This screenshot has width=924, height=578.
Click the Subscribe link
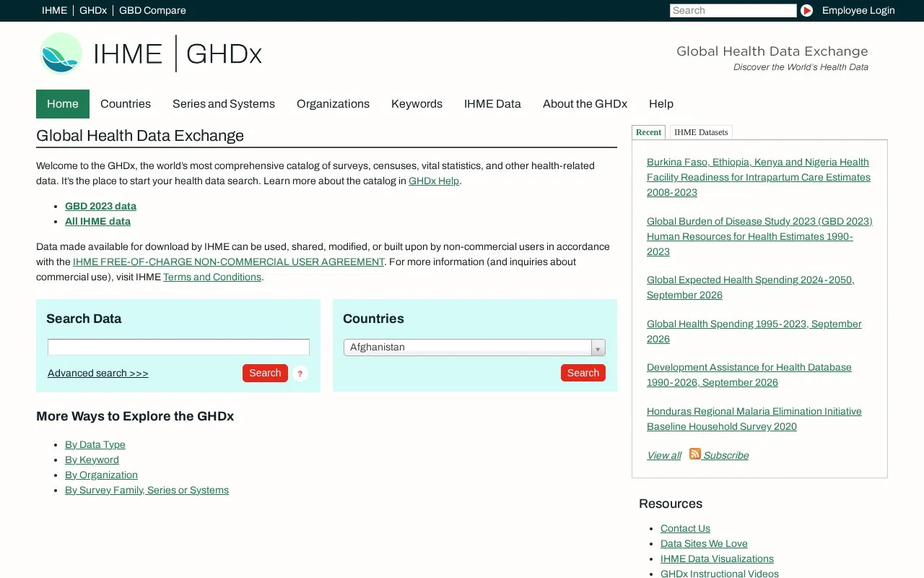point(725,455)
